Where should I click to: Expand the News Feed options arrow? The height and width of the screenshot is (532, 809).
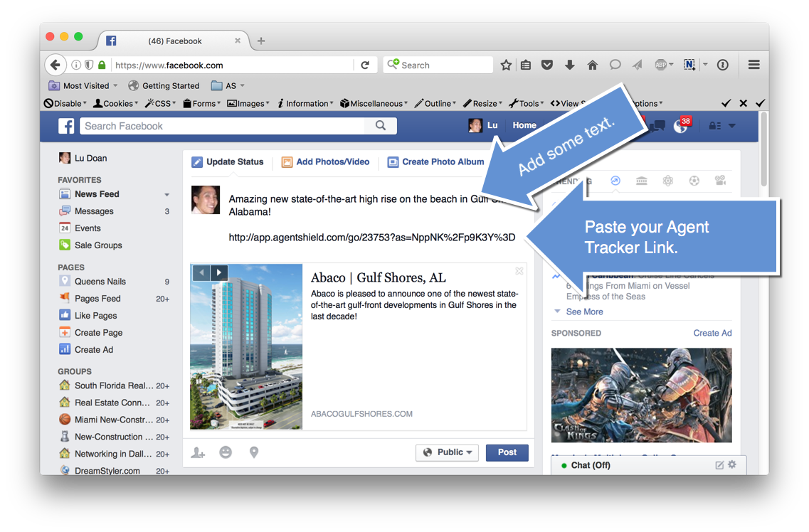(166, 194)
